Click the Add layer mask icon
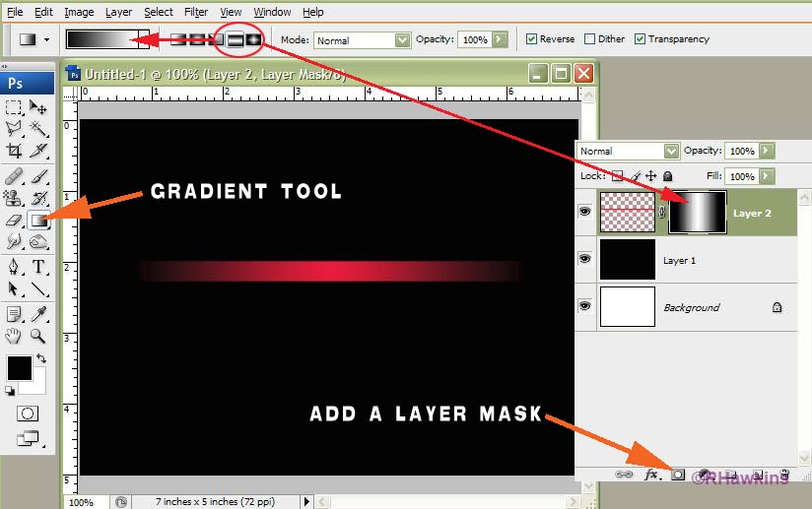This screenshot has width=812, height=509. point(677,475)
